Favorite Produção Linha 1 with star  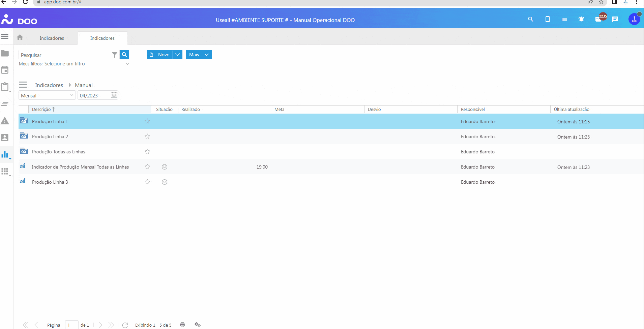tap(147, 121)
